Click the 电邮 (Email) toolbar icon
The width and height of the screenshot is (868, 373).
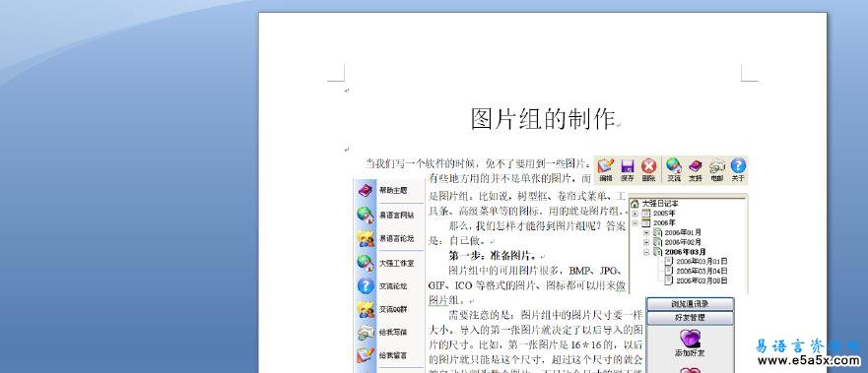coord(717,165)
